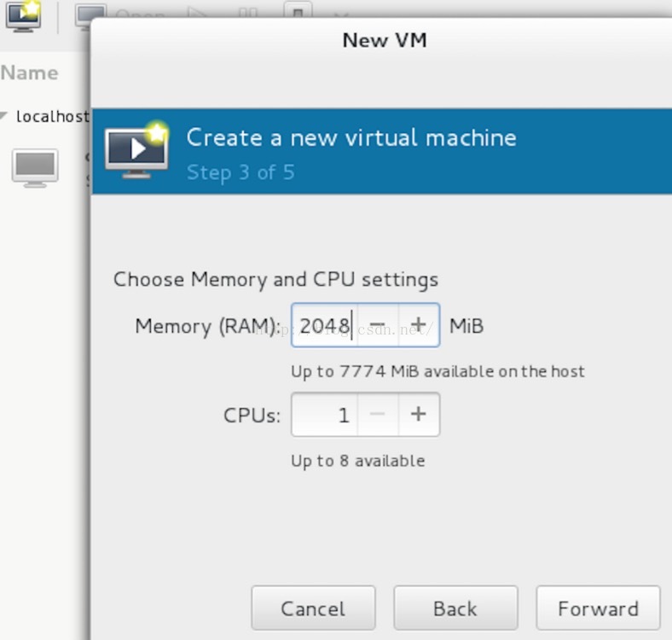The width and height of the screenshot is (672, 640).
Task: Click the 'CPUs:' label
Action: 252,416
